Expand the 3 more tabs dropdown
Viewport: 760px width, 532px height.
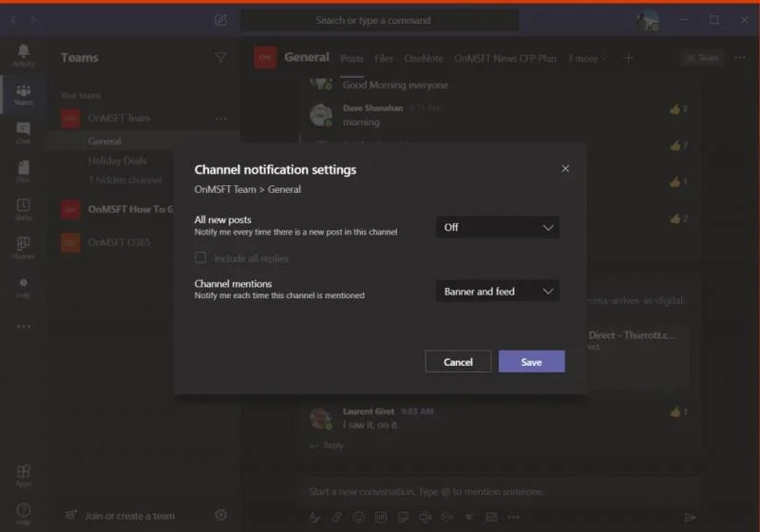tap(587, 59)
